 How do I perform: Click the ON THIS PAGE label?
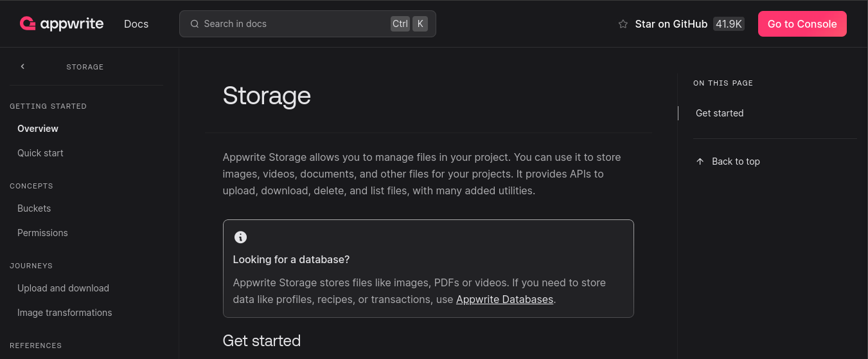click(723, 83)
